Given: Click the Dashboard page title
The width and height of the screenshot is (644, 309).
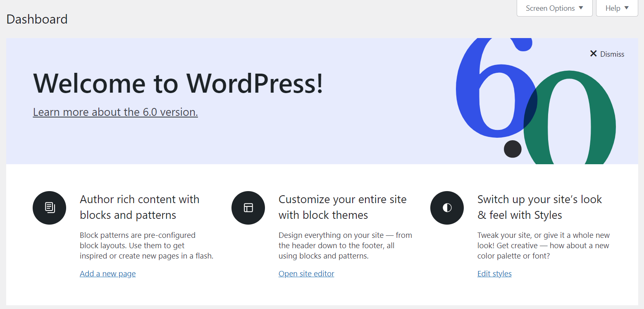Looking at the screenshot, I should click(x=37, y=19).
